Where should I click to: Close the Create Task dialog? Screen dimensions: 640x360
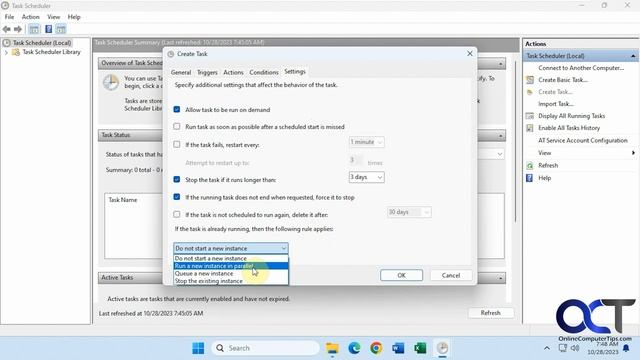(470, 53)
